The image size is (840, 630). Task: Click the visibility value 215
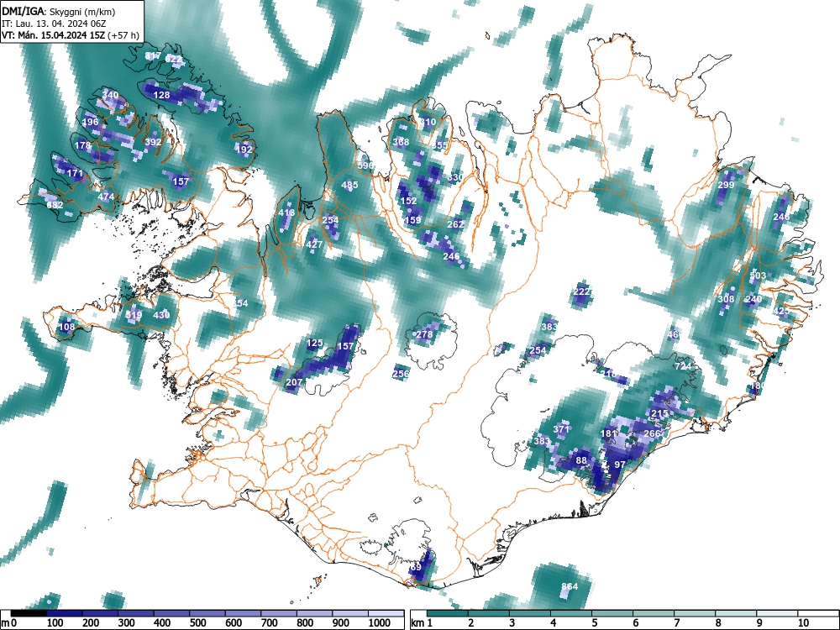click(659, 413)
